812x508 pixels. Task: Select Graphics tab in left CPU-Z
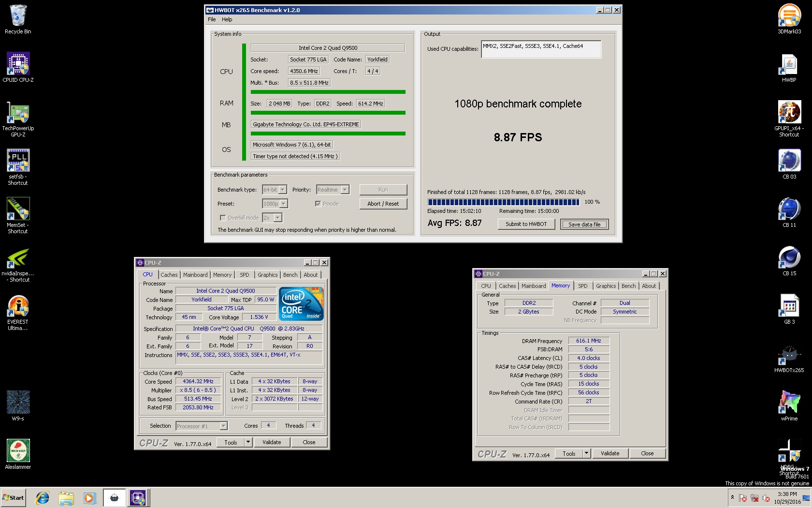tap(268, 275)
